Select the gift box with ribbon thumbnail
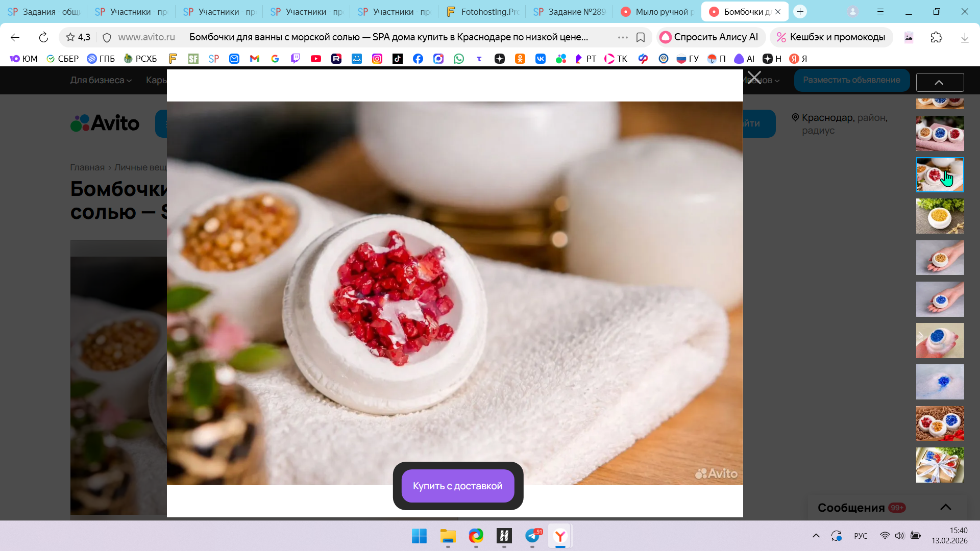The height and width of the screenshot is (551, 980). 940,465
